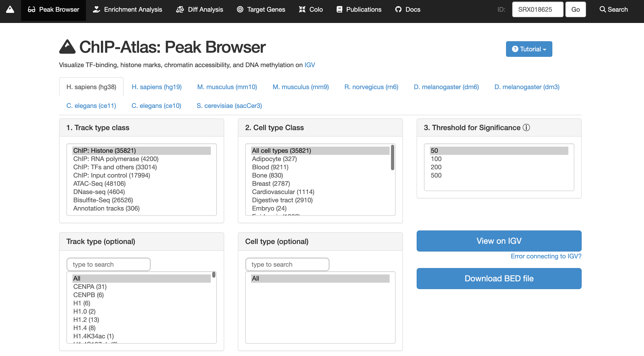644x356 pixels.
Task: Click the info icon beside Threshold for Significance
Action: pos(526,127)
